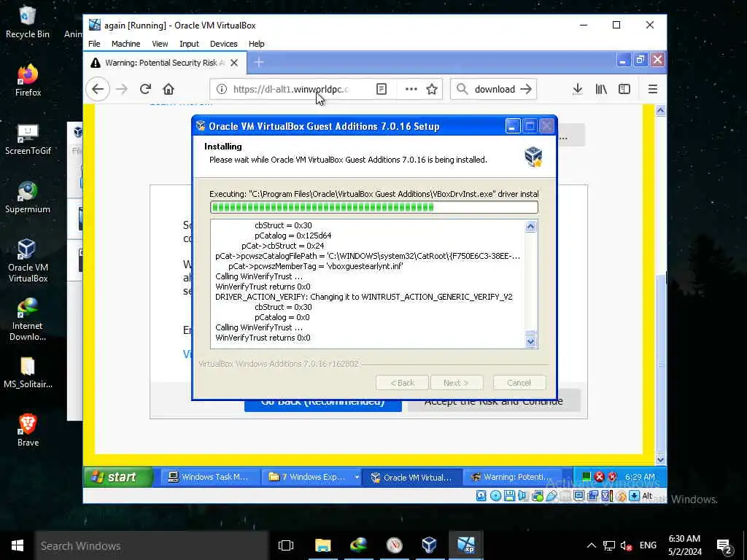The image size is (747, 560).
Task: Open ScreenToGif desktop shortcut
Action: coord(28,139)
